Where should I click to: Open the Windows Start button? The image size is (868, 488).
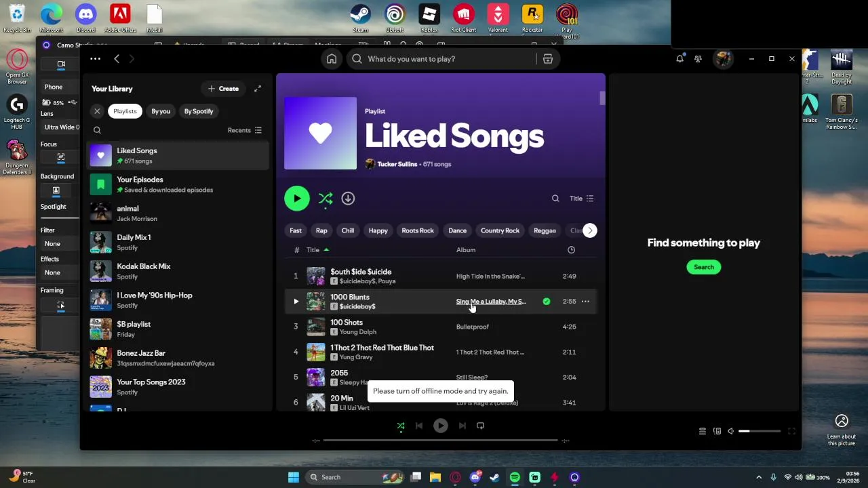click(294, 477)
